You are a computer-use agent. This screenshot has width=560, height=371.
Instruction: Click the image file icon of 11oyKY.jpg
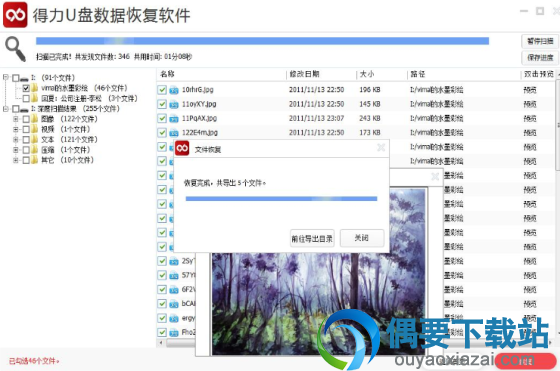tap(174, 104)
